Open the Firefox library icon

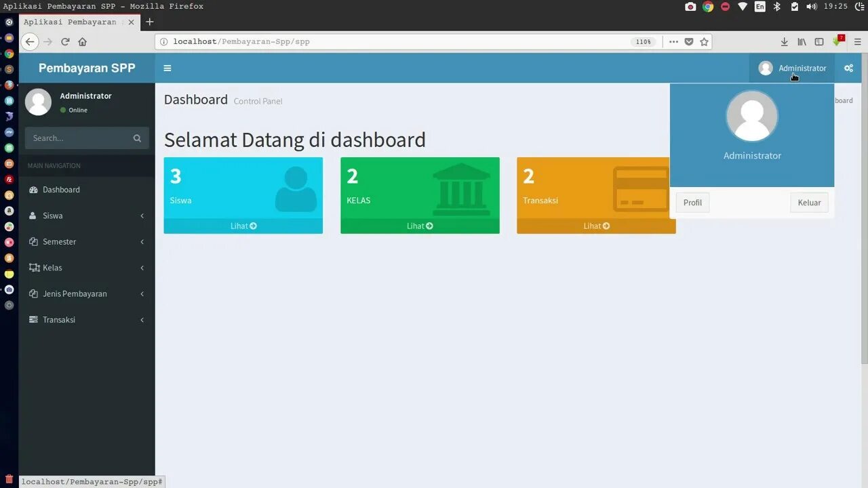pos(802,41)
